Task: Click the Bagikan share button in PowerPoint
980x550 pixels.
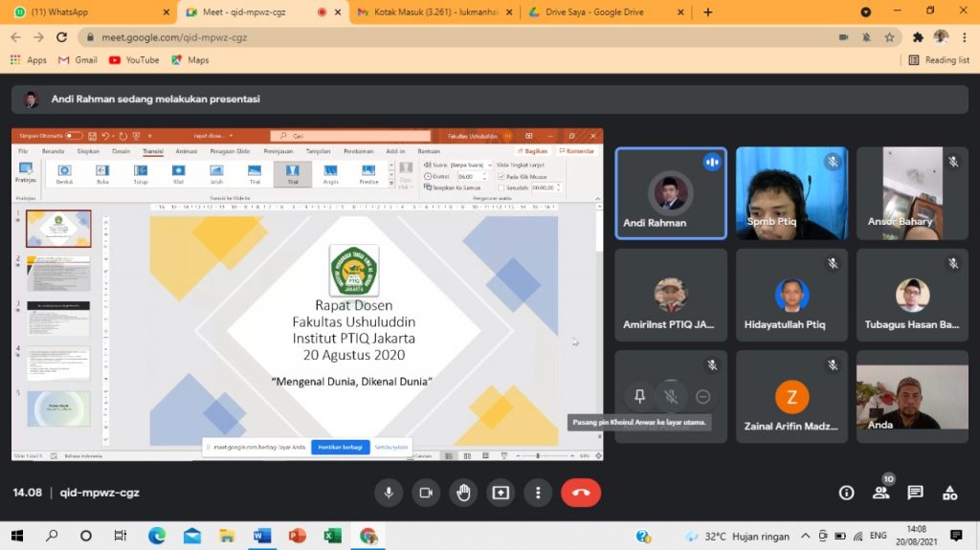Action: click(x=532, y=151)
